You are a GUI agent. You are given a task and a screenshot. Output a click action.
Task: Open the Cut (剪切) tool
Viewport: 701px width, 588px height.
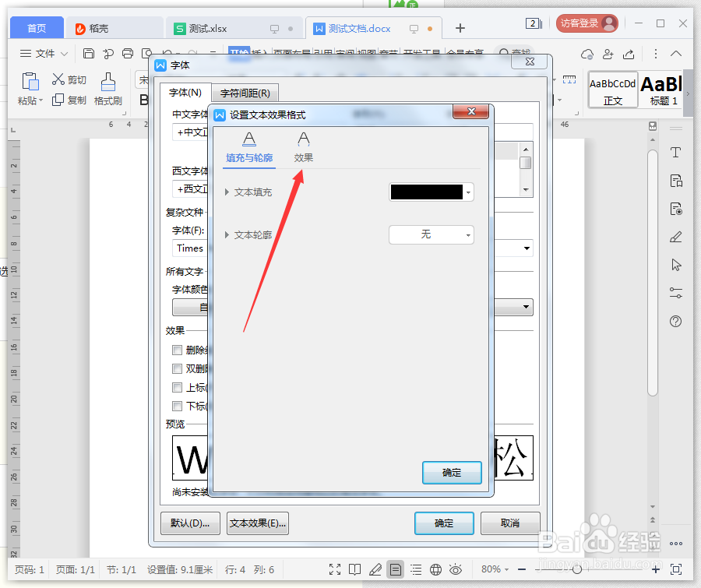pyautogui.click(x=69, y=79)
